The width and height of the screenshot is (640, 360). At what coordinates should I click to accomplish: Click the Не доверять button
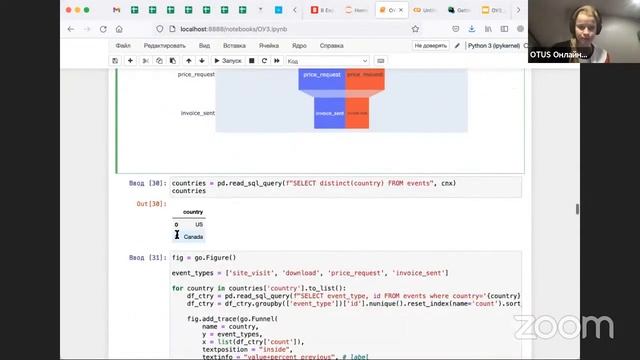click(431, 46)
